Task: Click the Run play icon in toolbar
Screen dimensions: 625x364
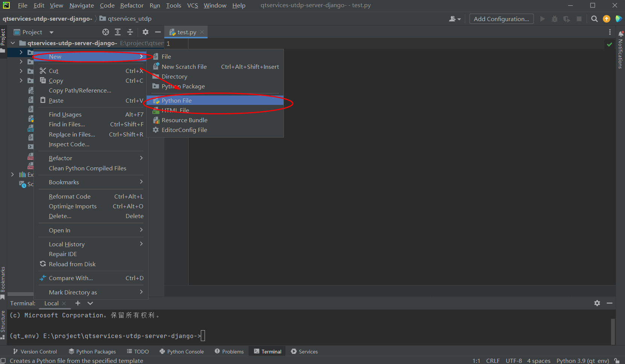Action: [x=542, y=19]
